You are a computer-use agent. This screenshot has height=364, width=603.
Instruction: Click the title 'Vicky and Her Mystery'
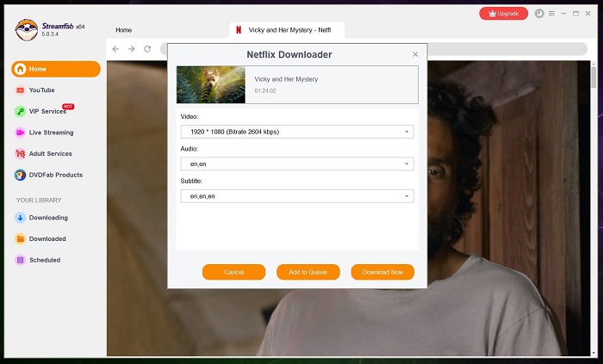coord(286,79)
